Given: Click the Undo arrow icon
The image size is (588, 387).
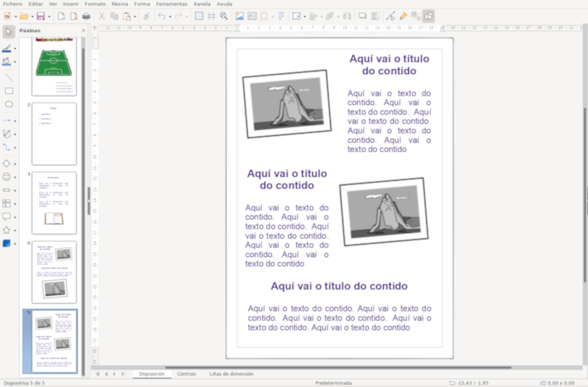Looking at the screenshot, I should point(161,15).
